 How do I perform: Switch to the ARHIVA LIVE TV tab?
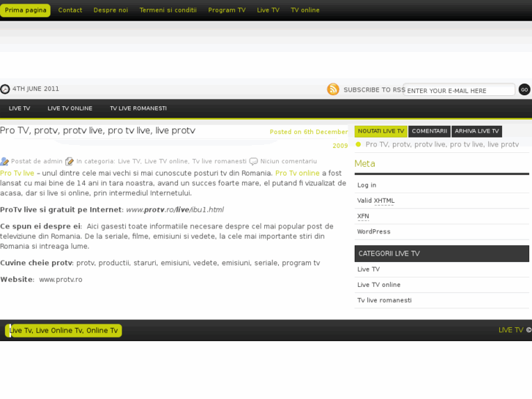pyautogui.click(x=476, y=131)
